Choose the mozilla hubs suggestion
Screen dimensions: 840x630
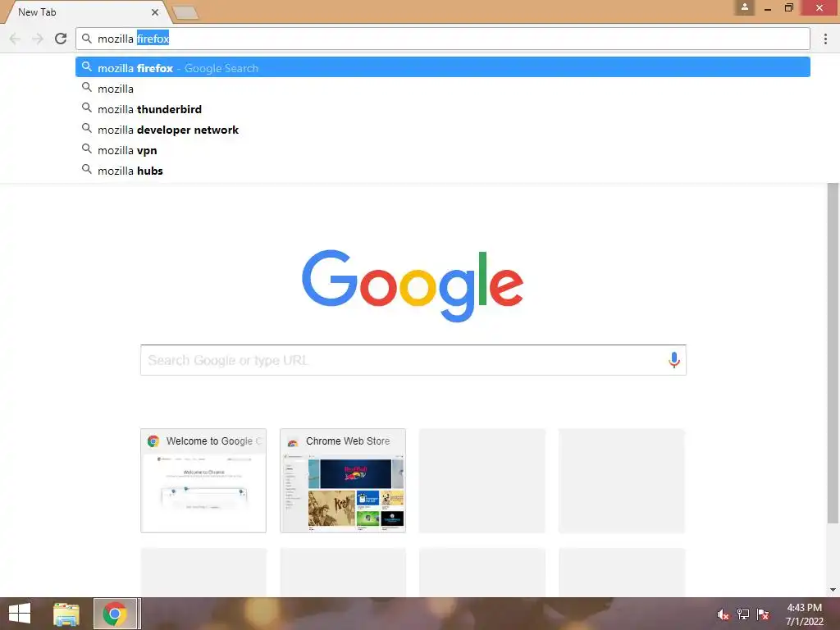click(442, 171)
